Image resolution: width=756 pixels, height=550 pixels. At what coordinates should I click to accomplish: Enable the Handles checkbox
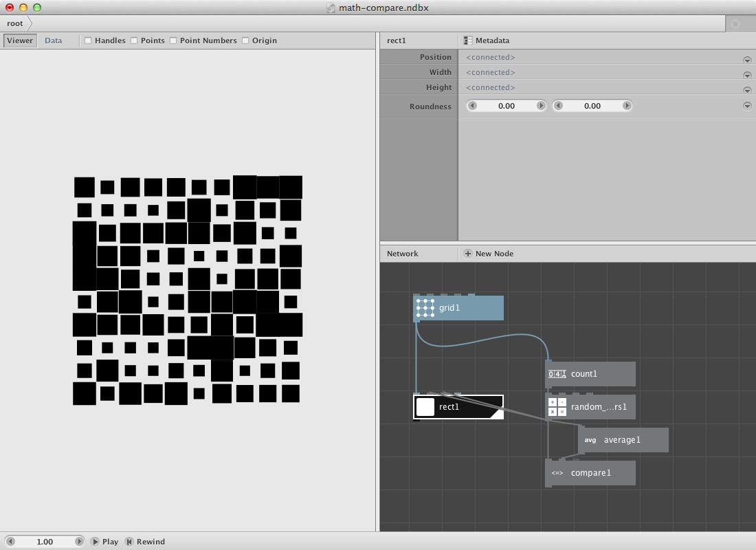[88, 41]
